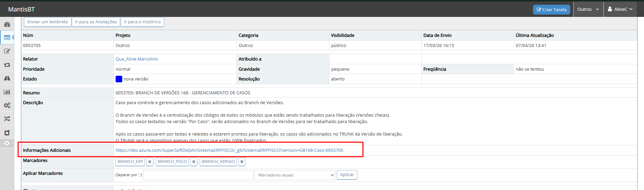Open the Outros project dropdown
Screen dimensions: 644x190
[588, 9]
